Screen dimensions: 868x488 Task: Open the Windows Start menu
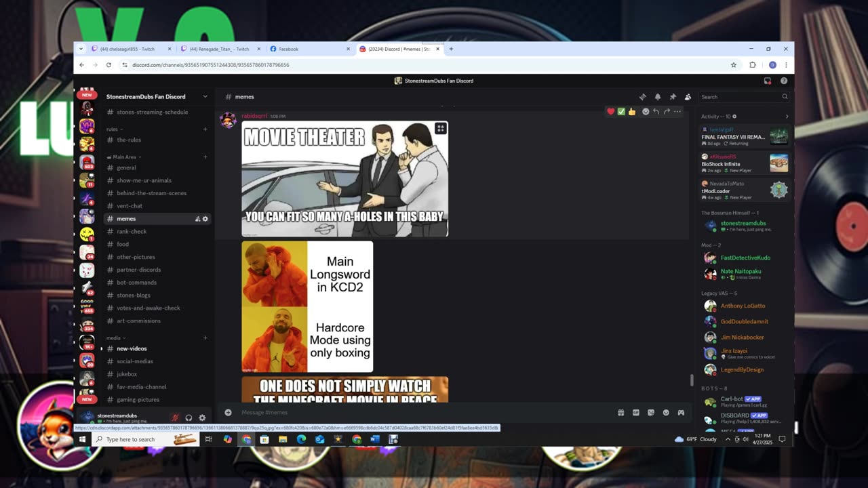[83, 439]
